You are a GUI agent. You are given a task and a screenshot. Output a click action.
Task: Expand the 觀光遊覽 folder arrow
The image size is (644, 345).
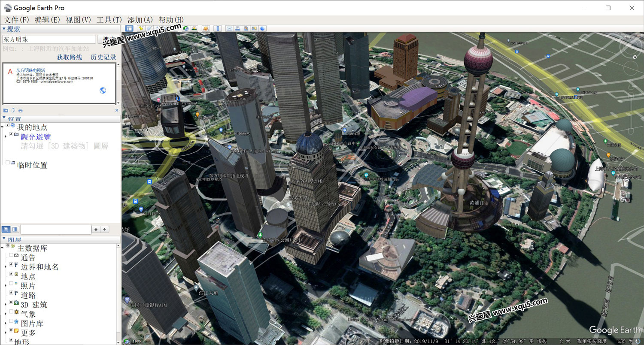(x=5, y=136)
